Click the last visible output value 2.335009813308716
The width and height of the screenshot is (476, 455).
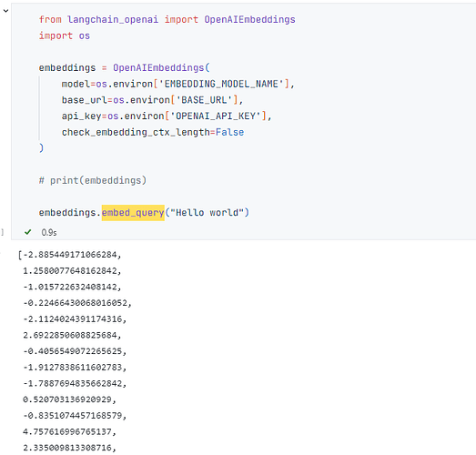67,448
